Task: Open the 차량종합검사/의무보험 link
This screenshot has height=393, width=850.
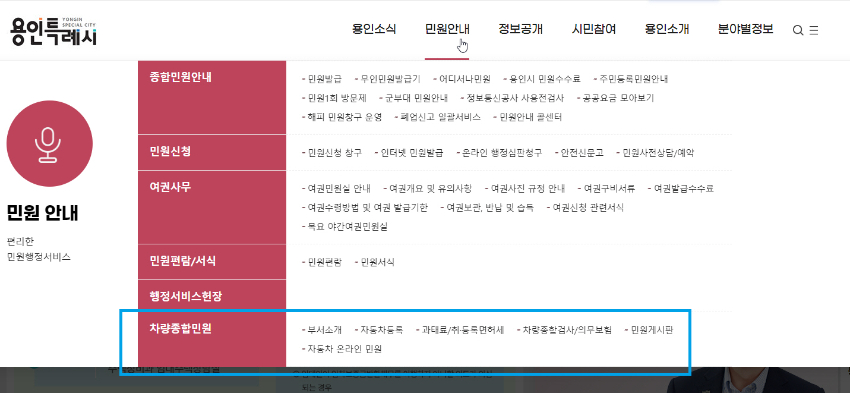Action: tap(567, 330)
